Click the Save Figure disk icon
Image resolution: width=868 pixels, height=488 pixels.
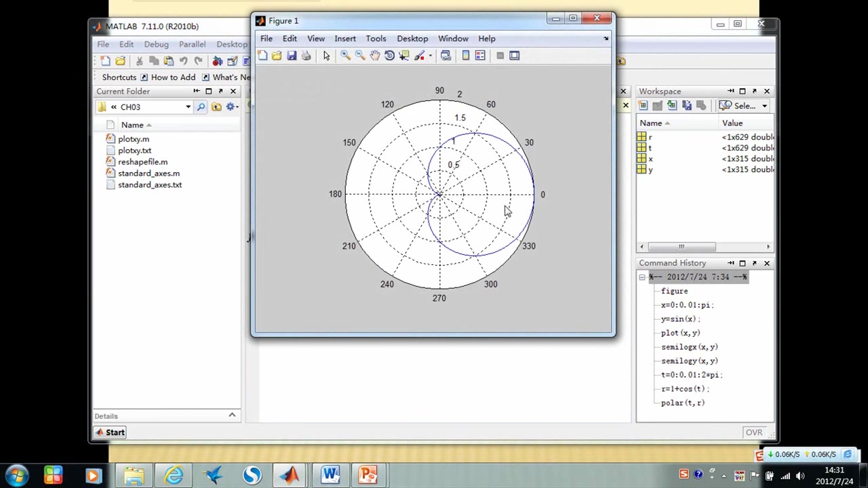[292, 56]
